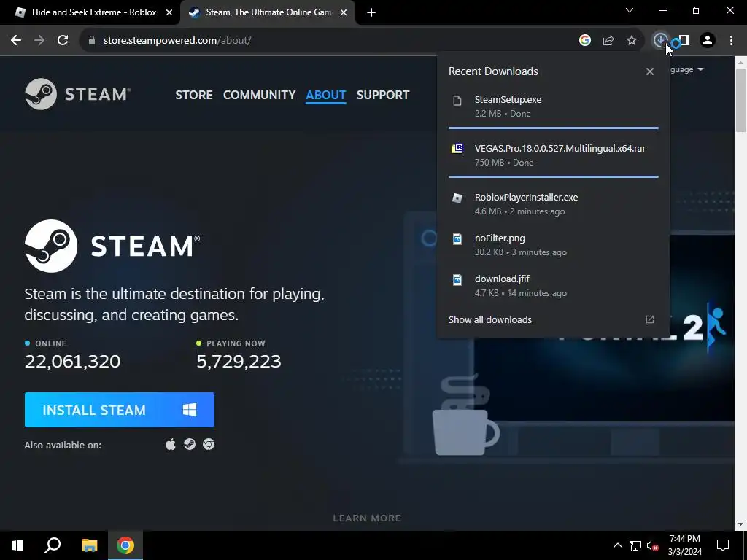Click the SteamOS availability icon
Screen dimensions: 747x560
click(190, 444)
